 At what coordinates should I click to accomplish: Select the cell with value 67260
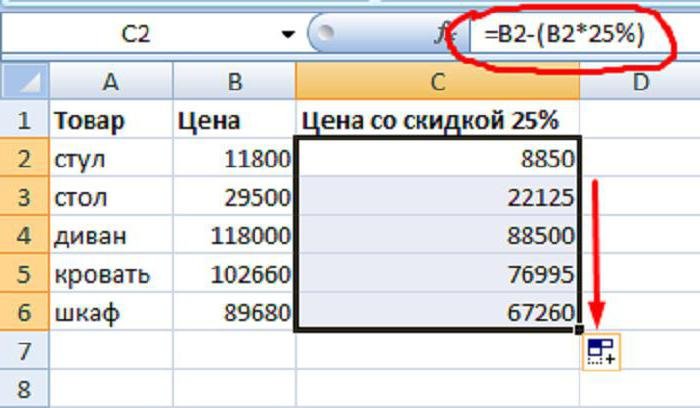pyautogui.click(x=437, y=313)
